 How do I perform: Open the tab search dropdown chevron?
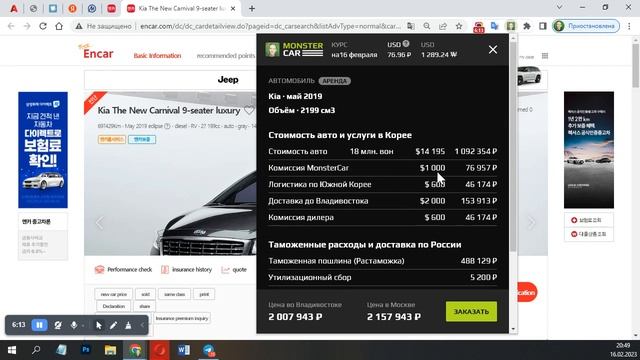560,7
